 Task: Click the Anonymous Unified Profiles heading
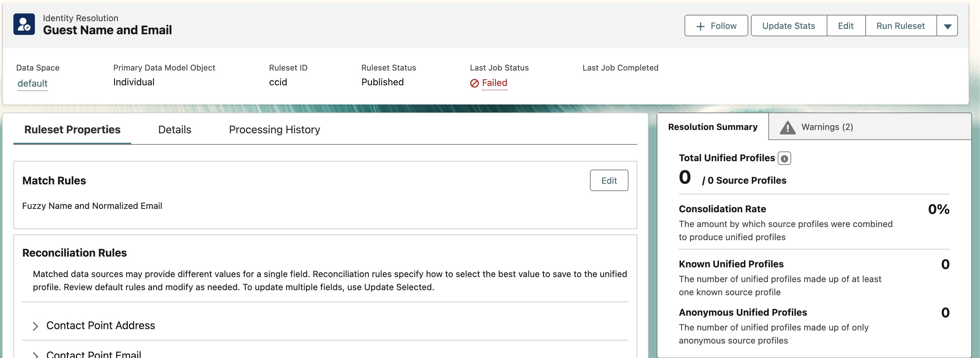pos(742,312)
